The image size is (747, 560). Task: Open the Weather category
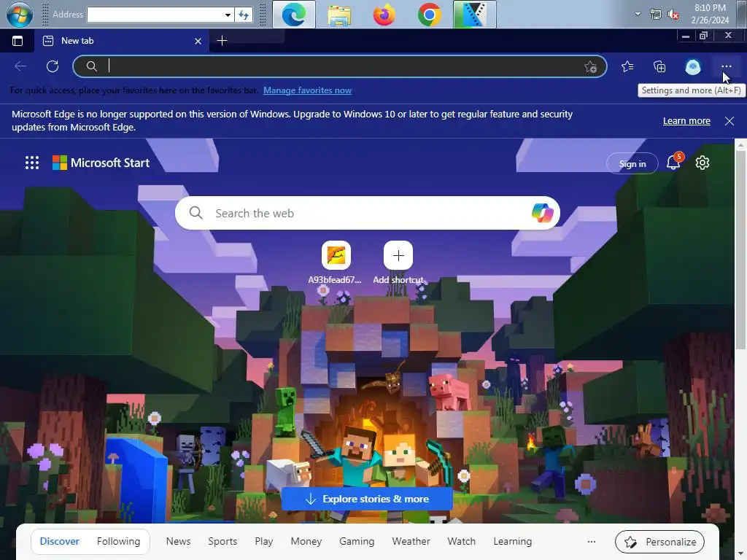[411, 542]
